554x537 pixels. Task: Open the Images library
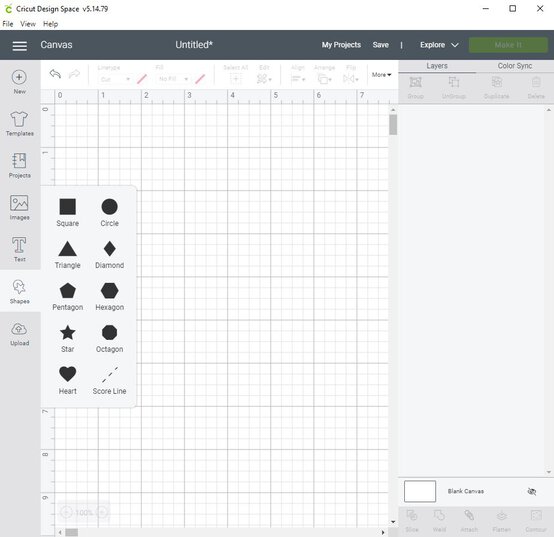click(x=19, y=207)
